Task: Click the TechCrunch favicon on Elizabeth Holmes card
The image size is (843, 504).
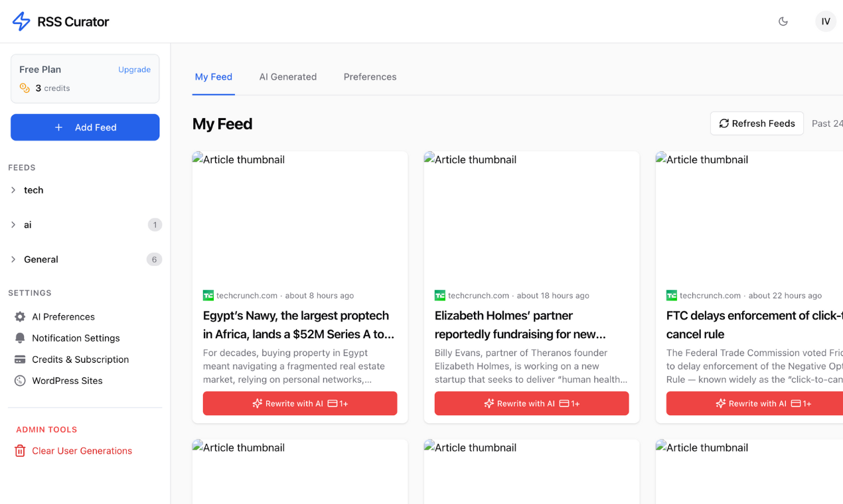Action: click(440, 295)
